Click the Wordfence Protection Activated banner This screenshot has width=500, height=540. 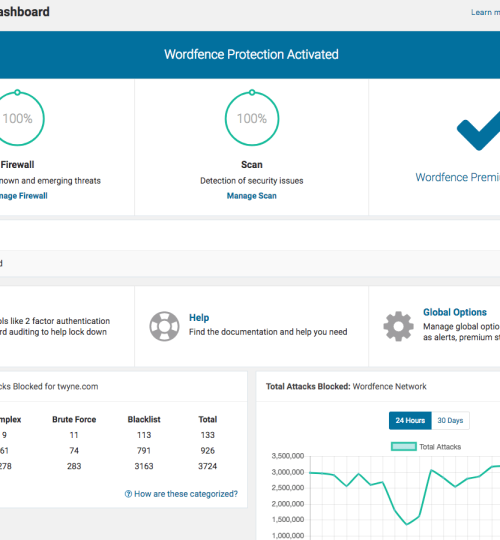[250, 55]
